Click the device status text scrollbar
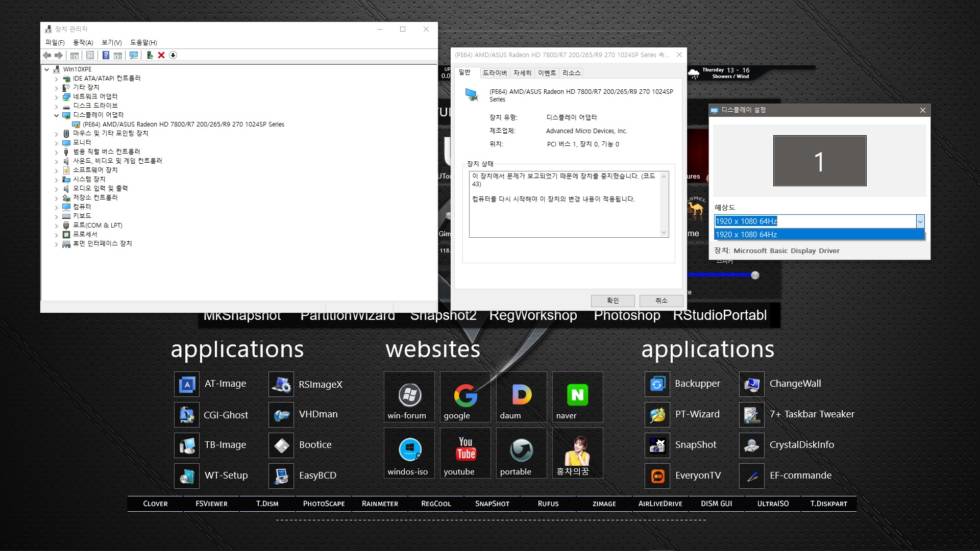This screenshot has height=551, width=980. coord(664,204)
